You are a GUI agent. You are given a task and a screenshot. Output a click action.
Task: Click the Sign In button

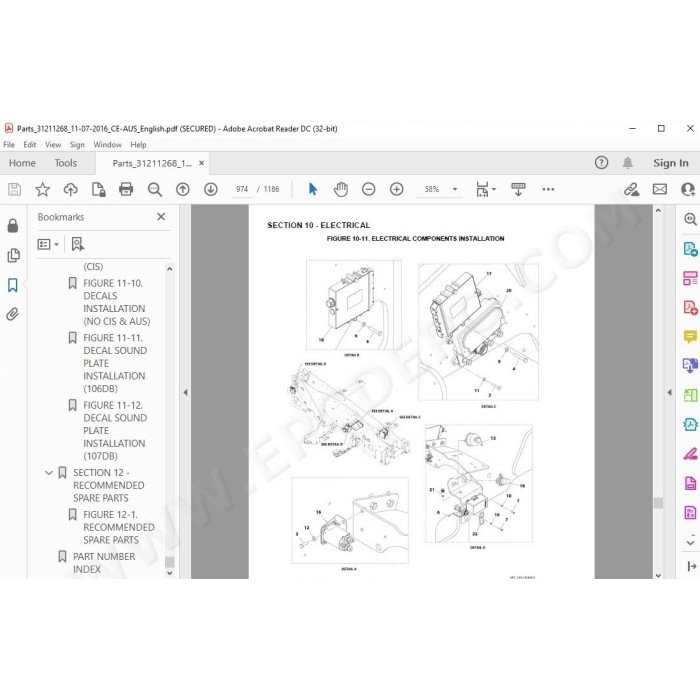coord(671,163)
